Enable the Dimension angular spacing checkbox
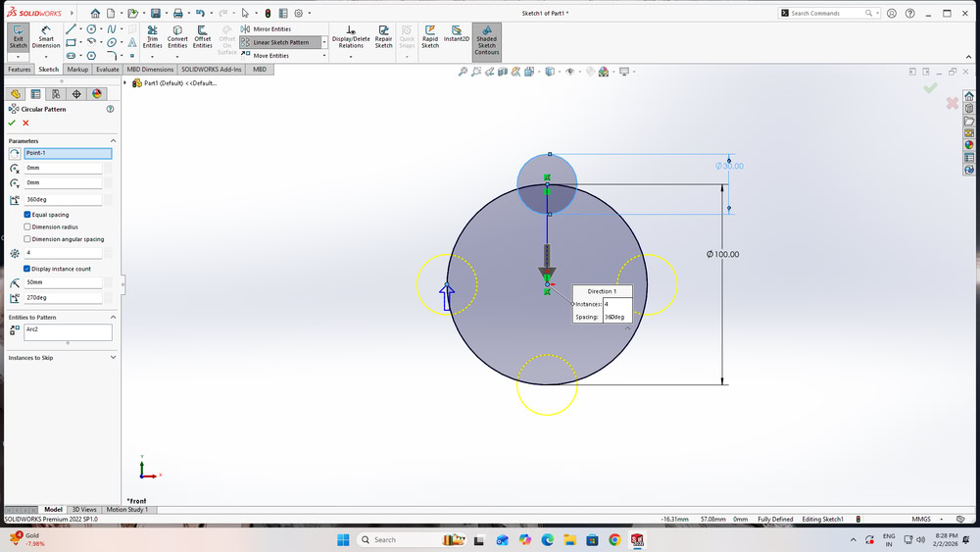 (x=26, y=239)
